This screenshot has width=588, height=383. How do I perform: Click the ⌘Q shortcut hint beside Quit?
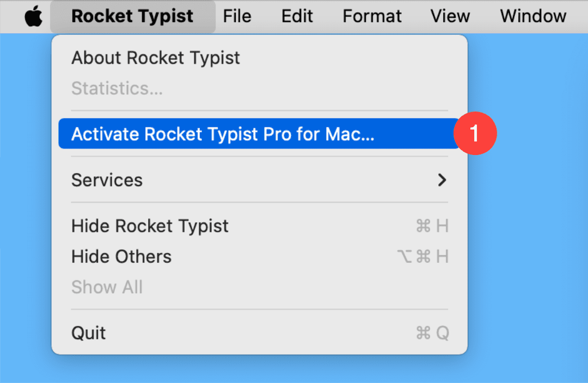pos(432,333)
